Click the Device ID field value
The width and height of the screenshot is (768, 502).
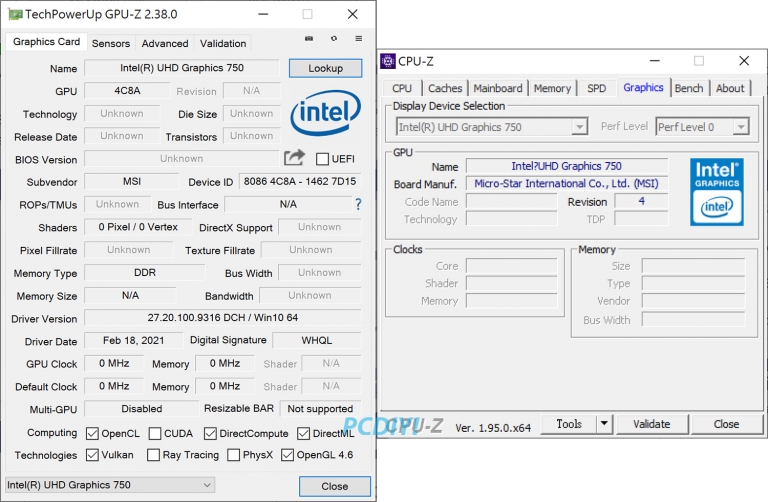300,181
